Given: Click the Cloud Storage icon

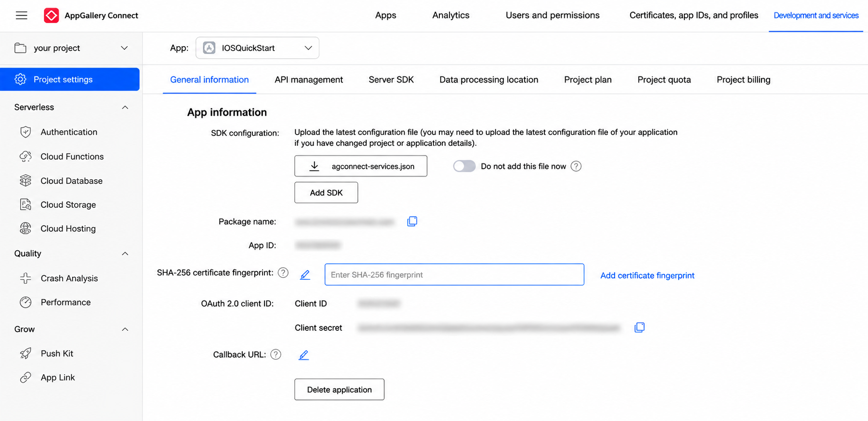Looking at the screenshot, I should click(x=26, y=204).
